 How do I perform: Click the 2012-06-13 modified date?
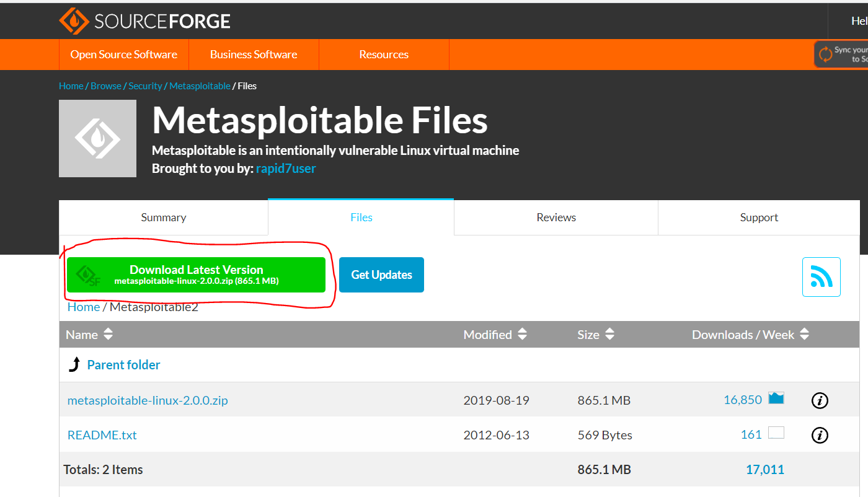tap(497, 435)
